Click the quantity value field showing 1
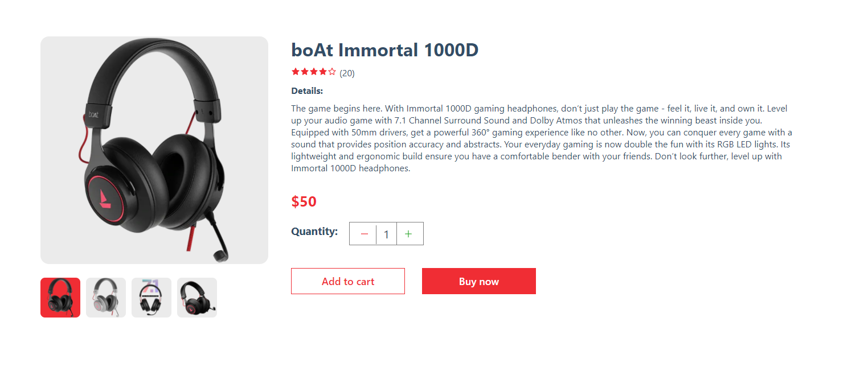The image size is (868, 371). pyautogui.click(x=386, y=234)
